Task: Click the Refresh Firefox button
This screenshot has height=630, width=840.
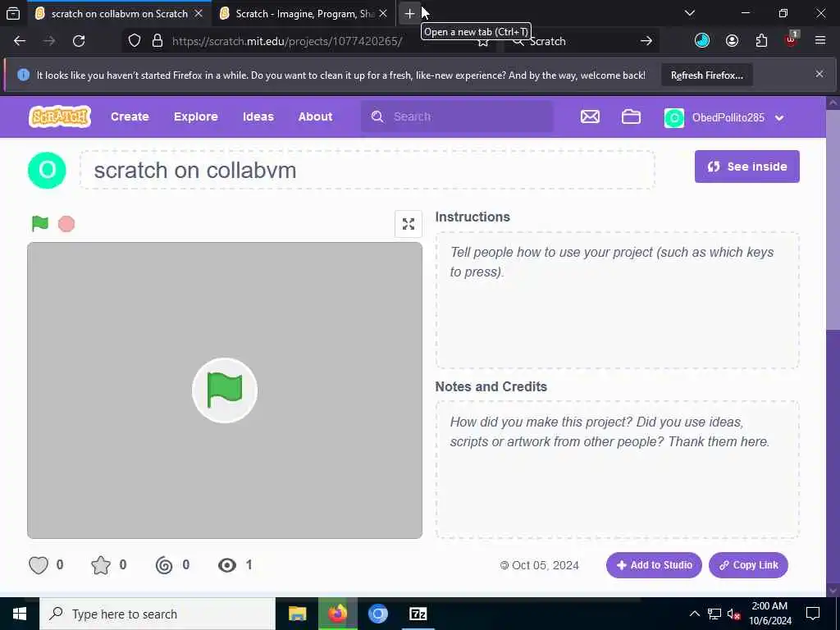Action: 706,75
